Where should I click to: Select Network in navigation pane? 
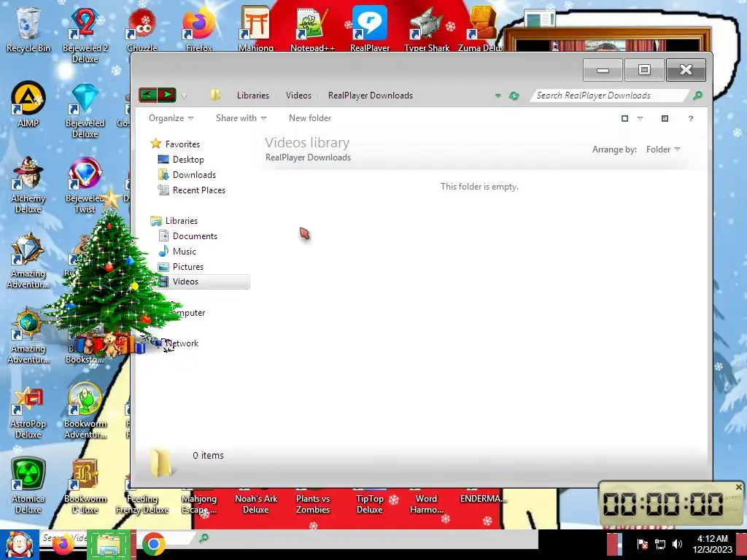point(182,343)
